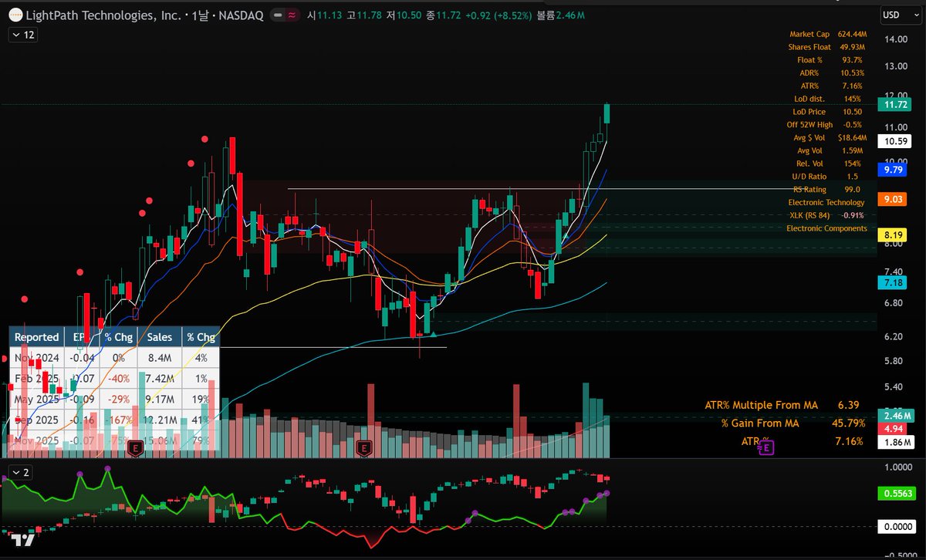Click the 12.21M sales cell

click(x=160, y=420)
